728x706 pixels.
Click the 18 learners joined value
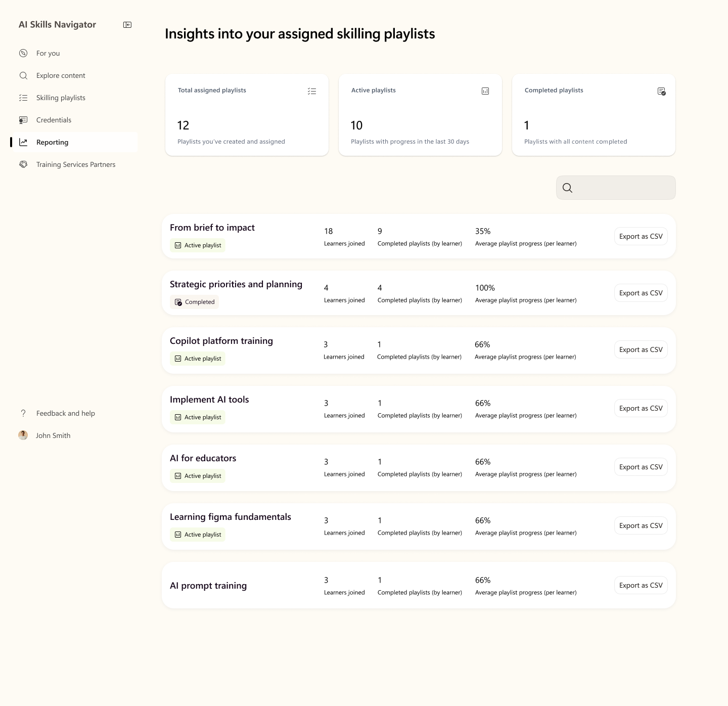329,231
